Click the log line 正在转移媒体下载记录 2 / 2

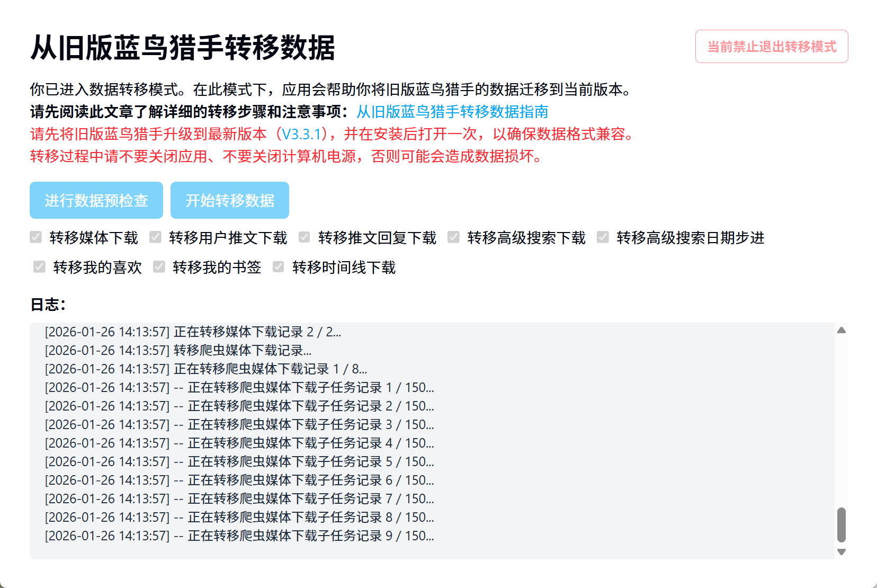click(x=193, y=332)
